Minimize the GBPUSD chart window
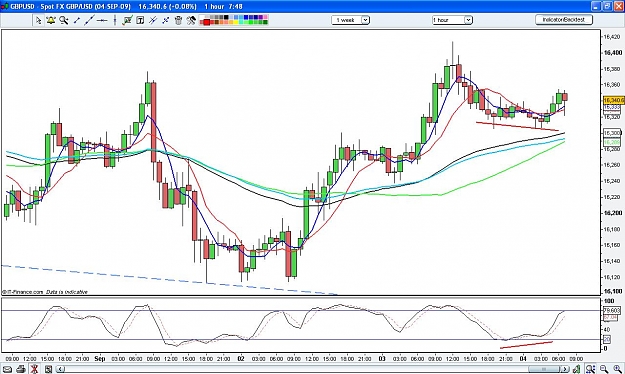The width and height of the screenshot is (625, 374). click(596, 6)
